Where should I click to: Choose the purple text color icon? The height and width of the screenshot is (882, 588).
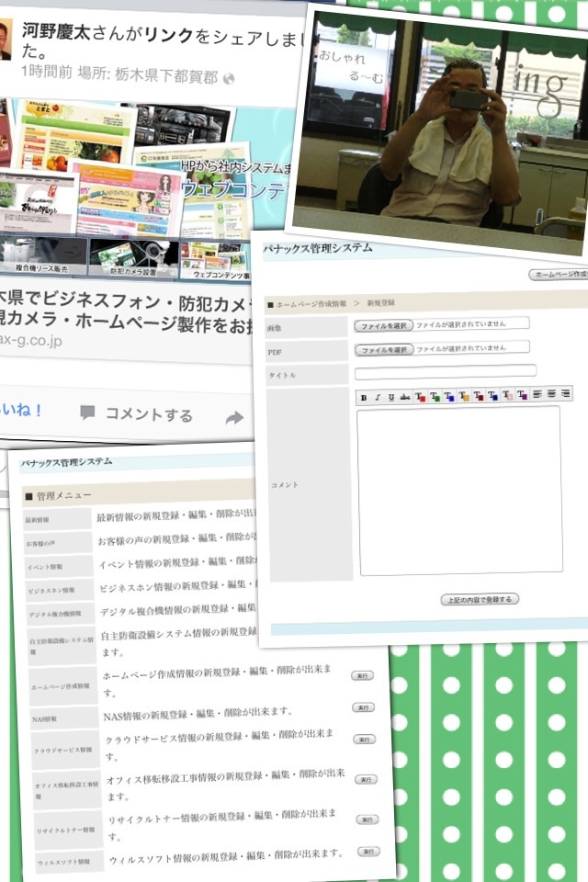click(522, 394)
